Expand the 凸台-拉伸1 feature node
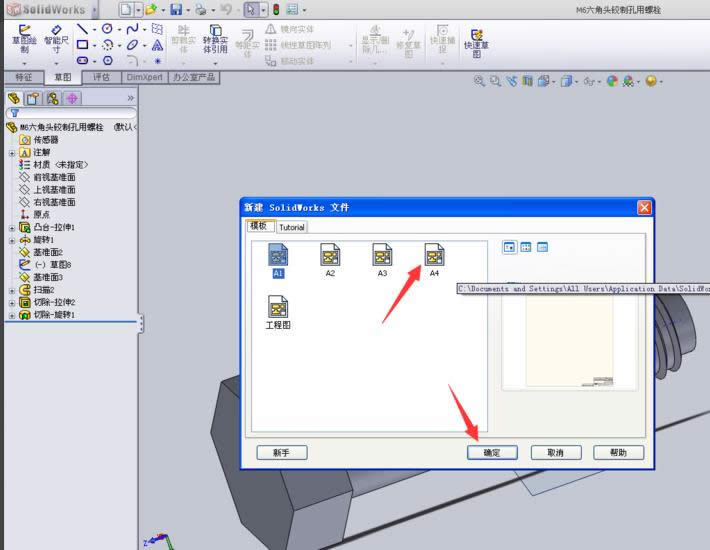This screenshot has height=550, width=710. point(12,228)
